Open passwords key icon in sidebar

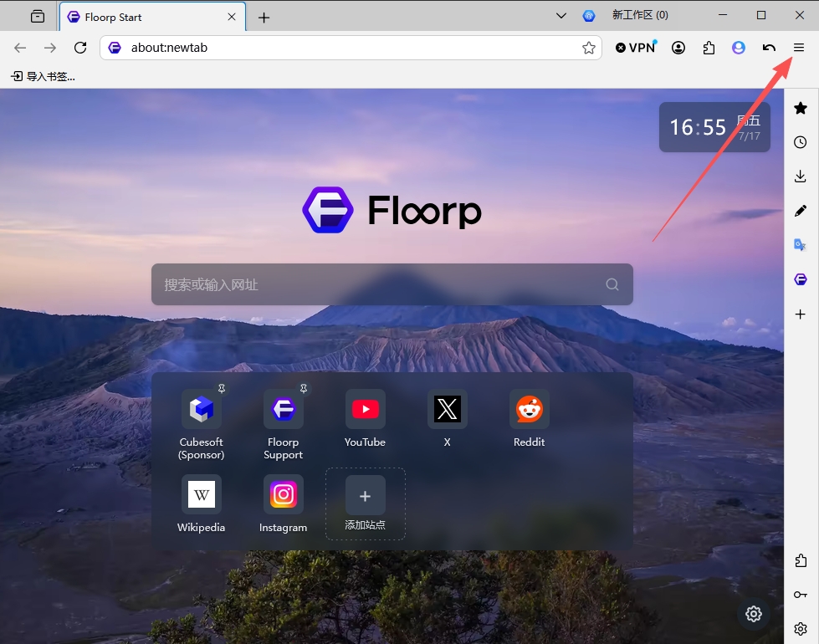pyautogui.click(x=801, y=595)
